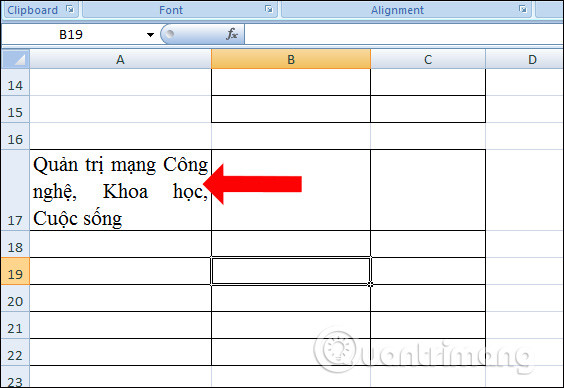Select row 19 header
The image size is (564, 388).
tap(15, 271)
